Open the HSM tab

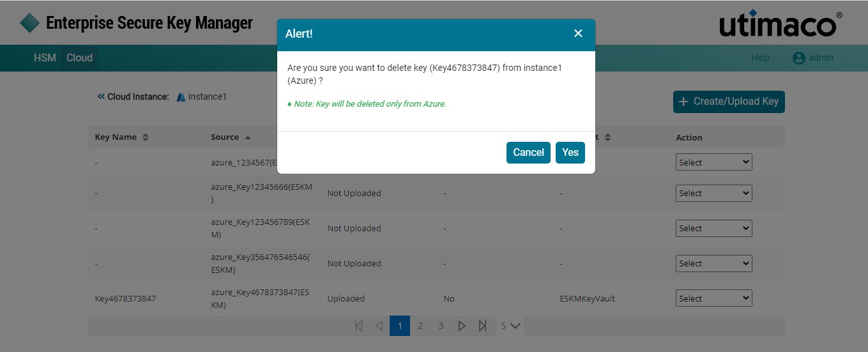pos(45,57)
